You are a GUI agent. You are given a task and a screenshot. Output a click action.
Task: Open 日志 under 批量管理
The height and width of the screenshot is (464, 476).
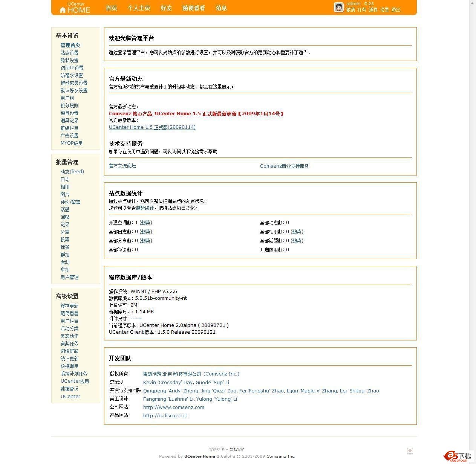coord(65,179)
